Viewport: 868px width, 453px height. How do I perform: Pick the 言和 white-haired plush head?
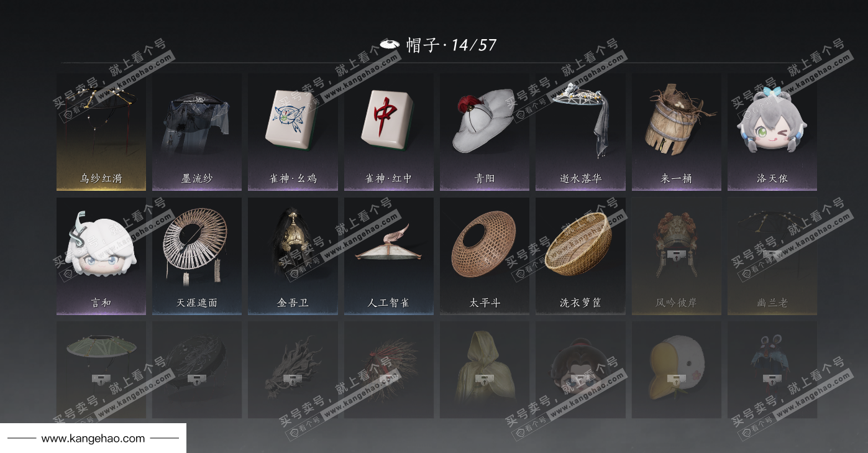(101, 256)
